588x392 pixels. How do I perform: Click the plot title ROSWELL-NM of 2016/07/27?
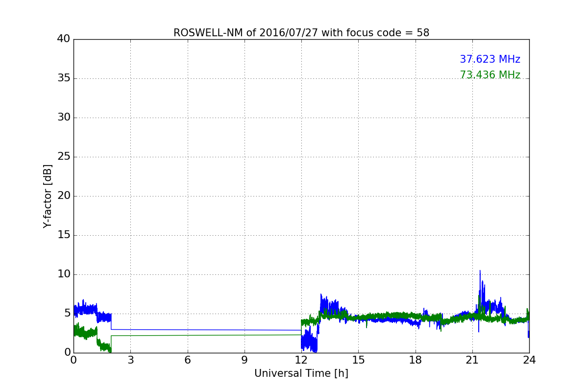(x=301, y=33)
